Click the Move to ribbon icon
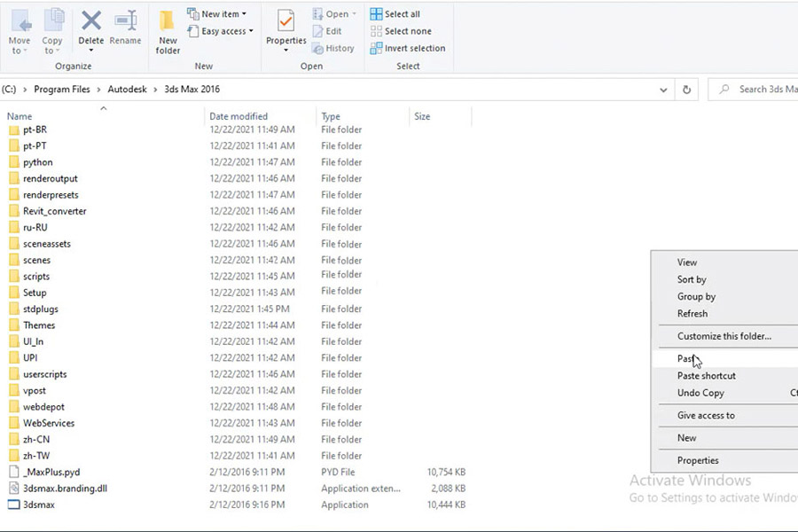This screenshot has width=798, height=532. point(20,32)
